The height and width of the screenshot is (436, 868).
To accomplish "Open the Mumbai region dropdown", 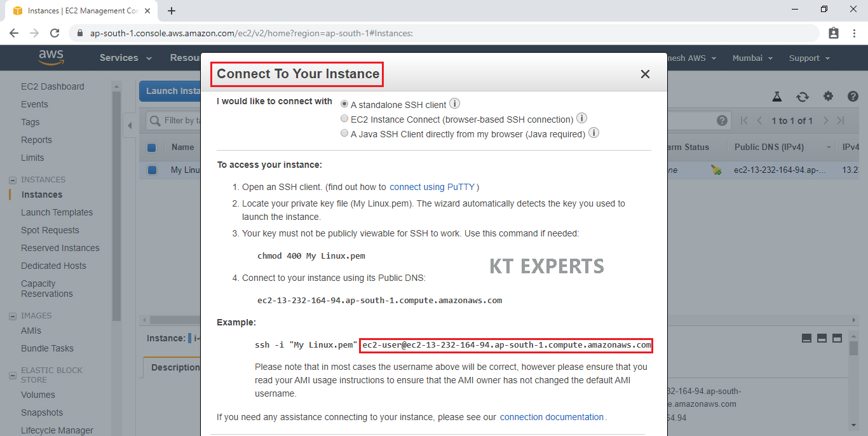I will (x=752, y=58).
